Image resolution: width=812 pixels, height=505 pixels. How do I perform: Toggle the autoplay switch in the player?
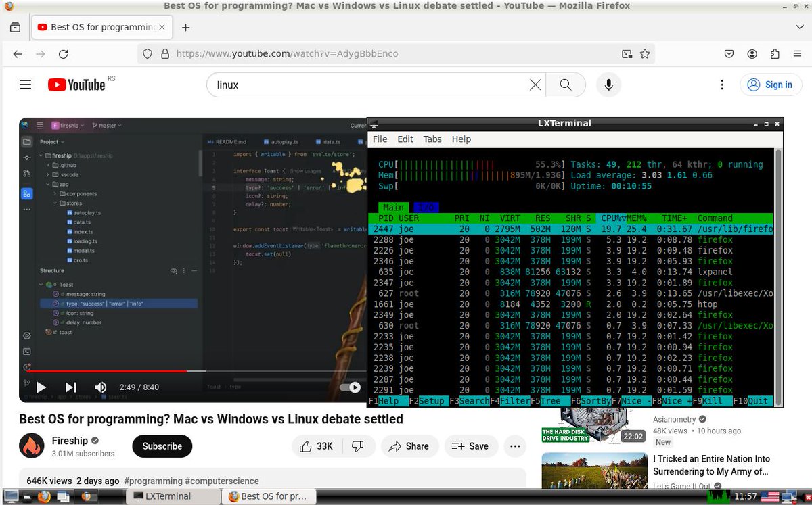pyautogui.click(x=351, y=387)
